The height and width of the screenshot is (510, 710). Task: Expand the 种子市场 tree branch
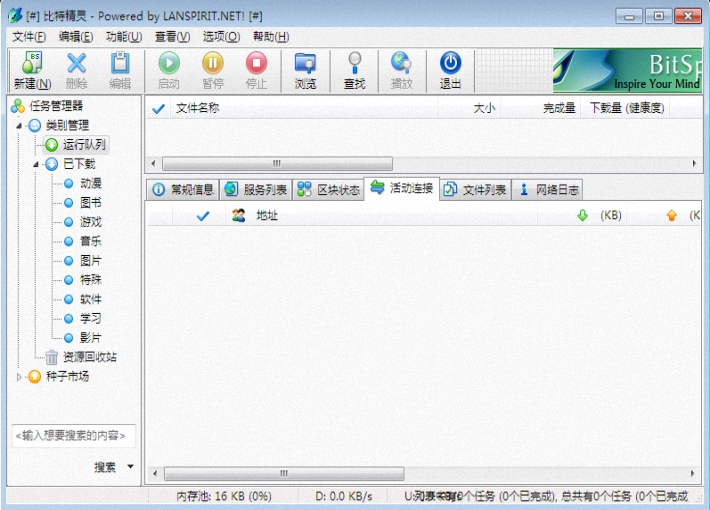(19, 377)
